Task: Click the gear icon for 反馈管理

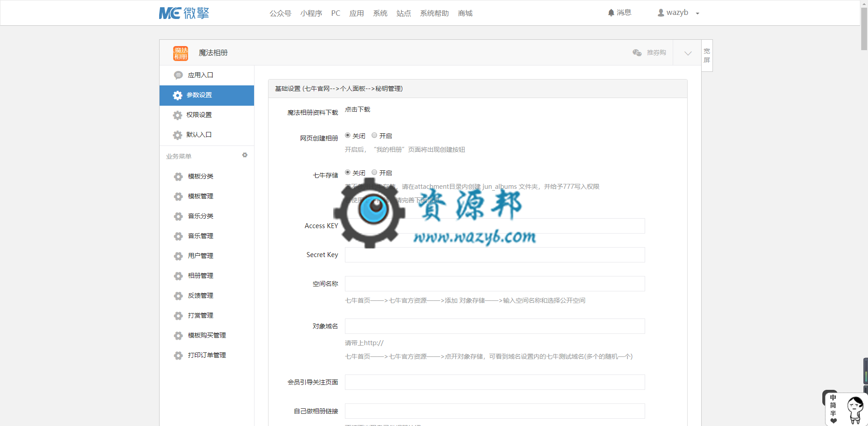Action: point(178,296)
